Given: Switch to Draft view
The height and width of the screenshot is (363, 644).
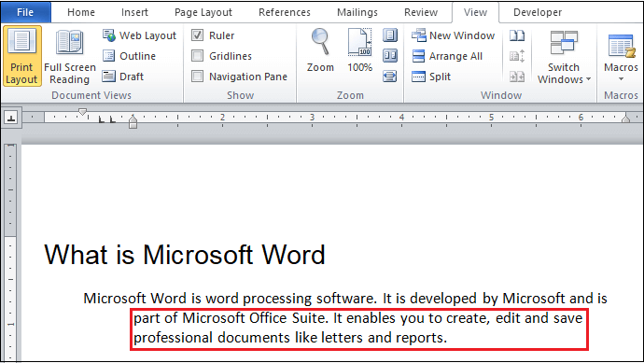Looking at the screenshot, I should pos(123,77).
